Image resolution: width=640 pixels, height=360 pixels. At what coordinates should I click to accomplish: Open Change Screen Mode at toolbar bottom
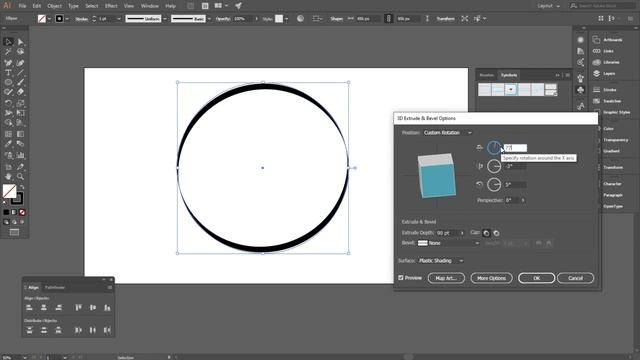pyautogui.click(x=14, y=232)
